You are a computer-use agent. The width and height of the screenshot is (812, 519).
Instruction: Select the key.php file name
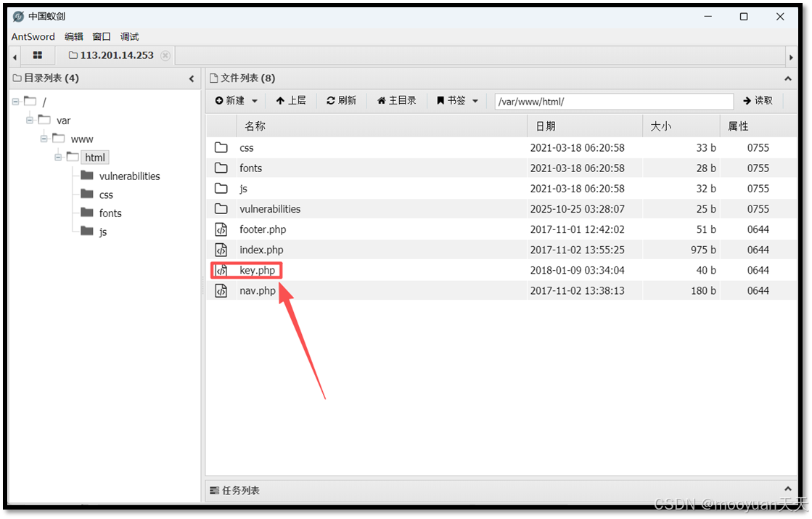pyautogui.click(x=257, y=270)
